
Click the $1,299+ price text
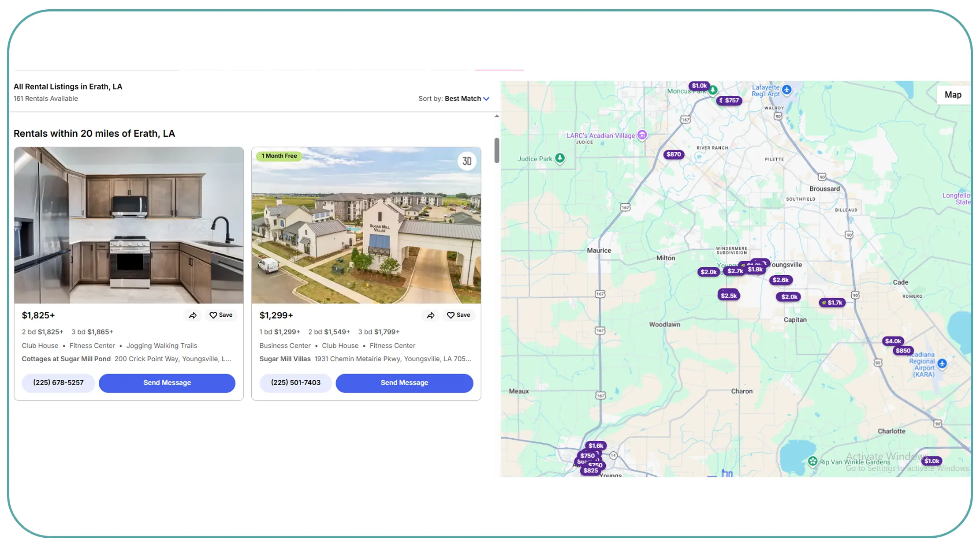coord(276,315)
